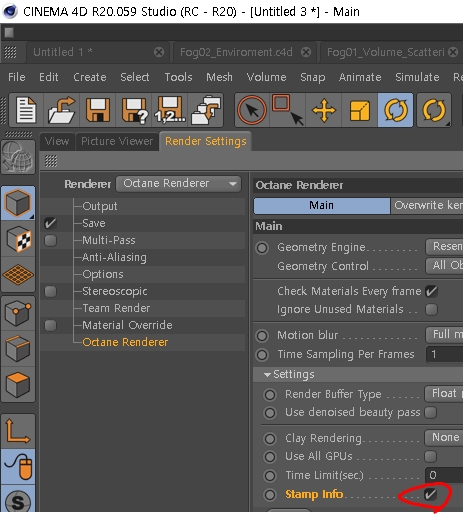Select Team Render in settings list
The height and width of the screenshot is (514, 463).
(116, 308)
